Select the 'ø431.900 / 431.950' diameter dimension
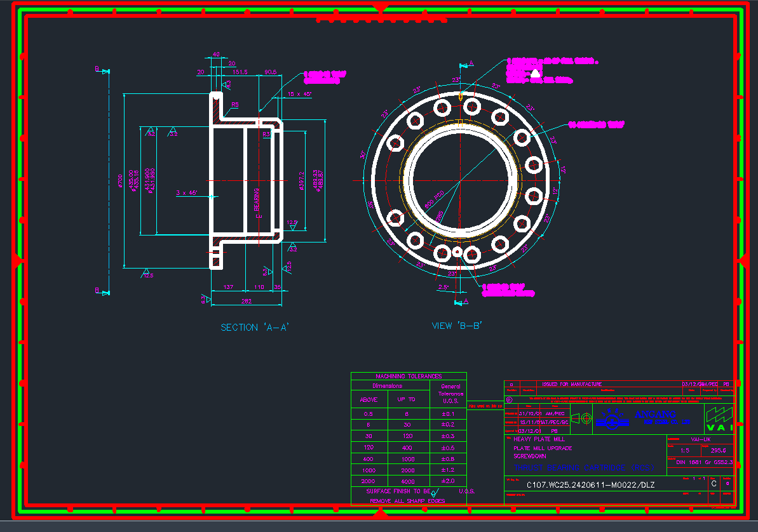 click(150, 181)
